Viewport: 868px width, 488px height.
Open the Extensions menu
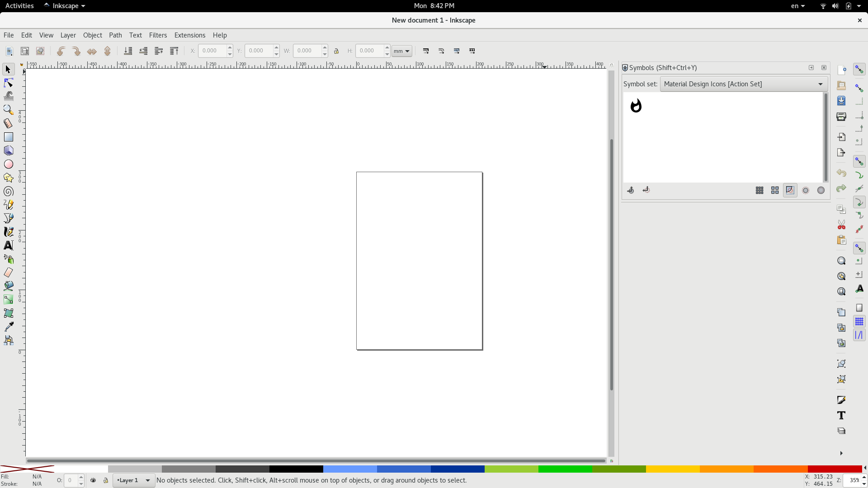pyautogui.click(x=189, y=35)
